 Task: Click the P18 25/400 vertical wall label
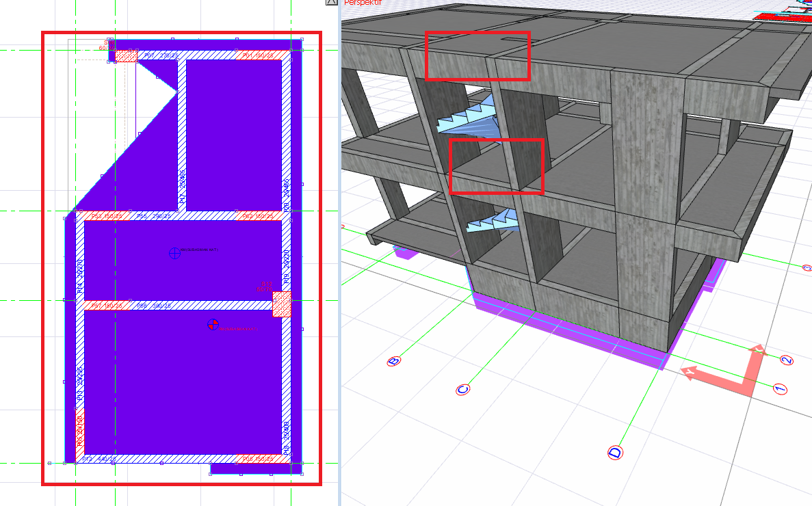coord(287,438)
